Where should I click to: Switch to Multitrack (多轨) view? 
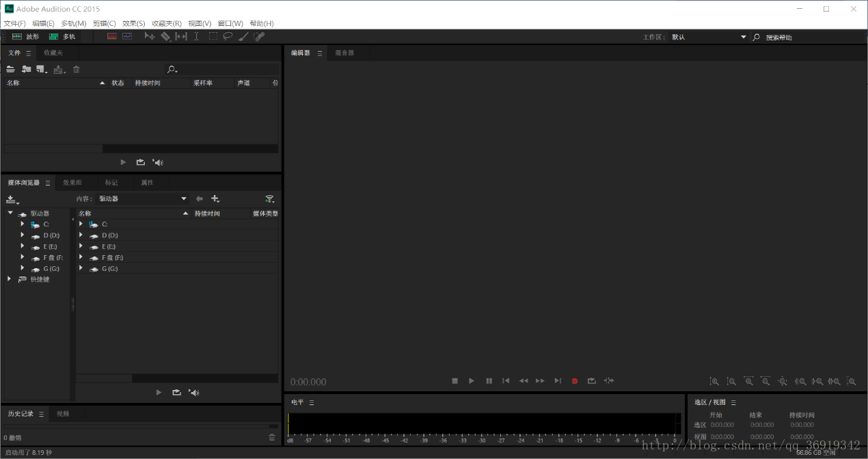pos(62,37)
